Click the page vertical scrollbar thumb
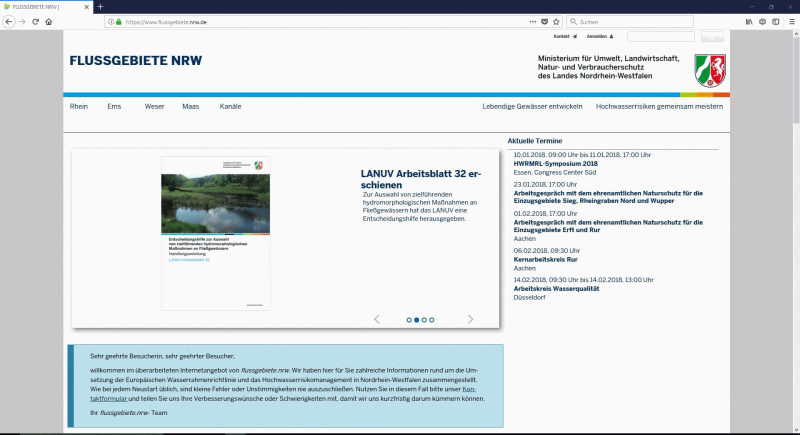The image size is (800, 435). click(796, 81)
